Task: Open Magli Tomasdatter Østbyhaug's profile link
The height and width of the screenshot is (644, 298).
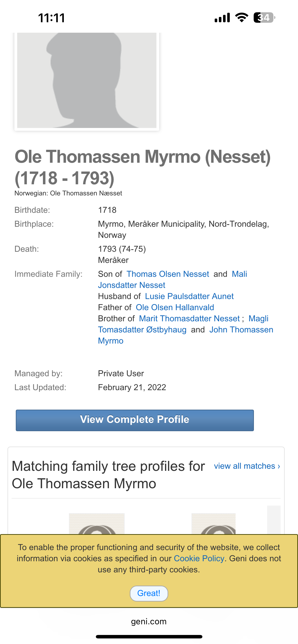Action: 142,330
